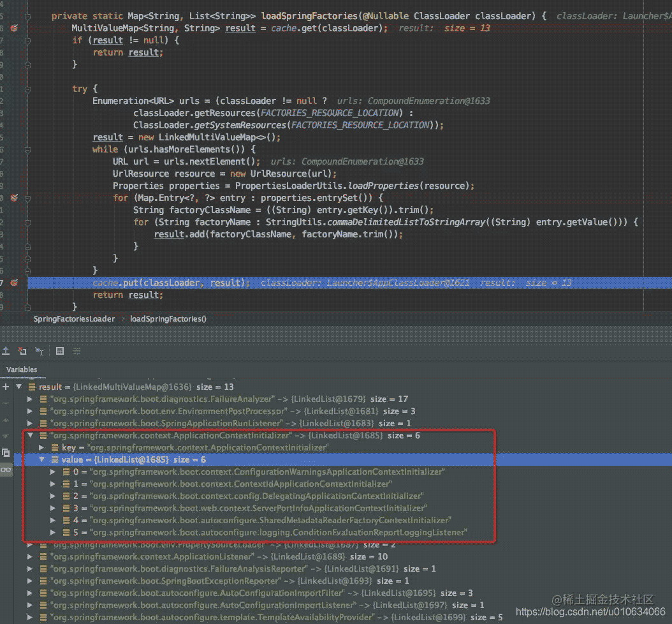Click the red X clear icon in the debug toolbar

(22, 350)
